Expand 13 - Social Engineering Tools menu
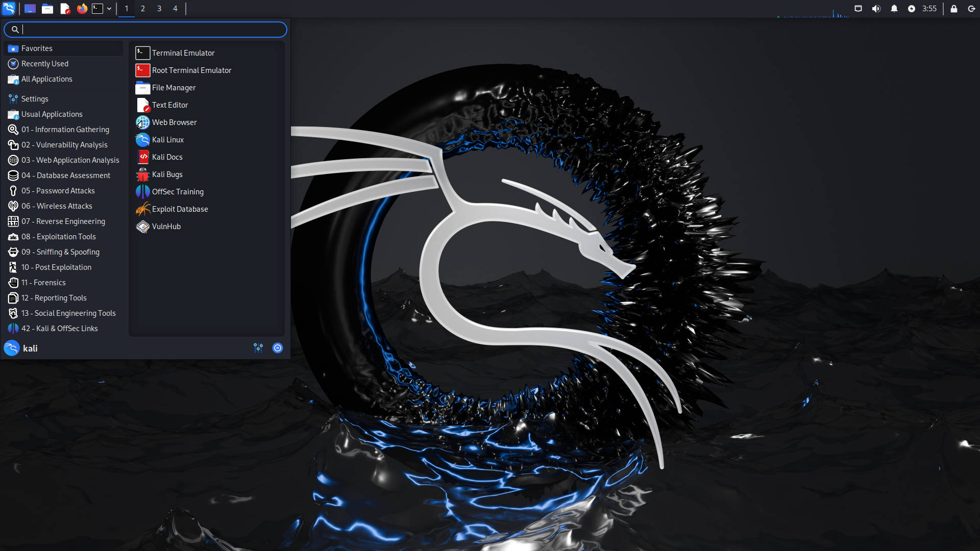980x551 pixels. pos(68,313)
